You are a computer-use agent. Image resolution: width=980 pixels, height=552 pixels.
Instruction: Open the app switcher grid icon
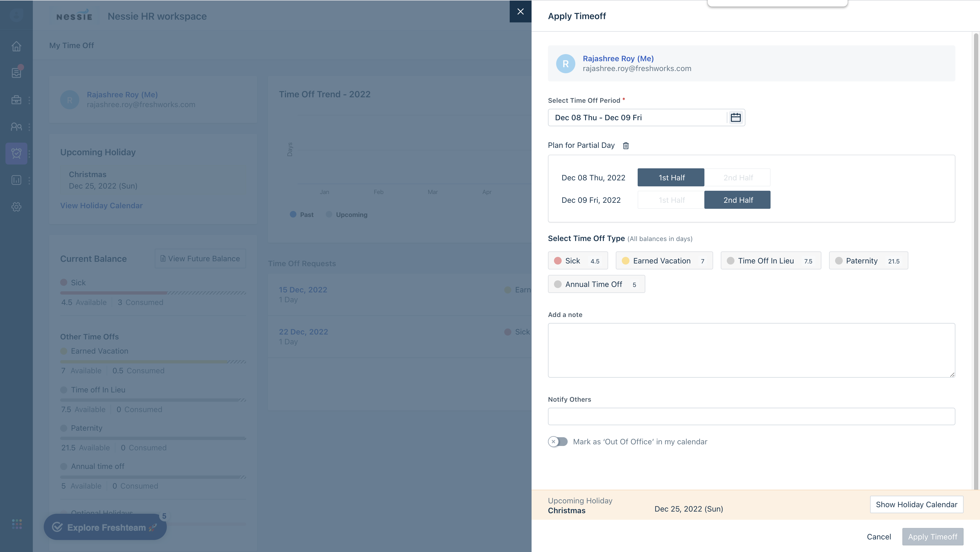click(17, 524)
